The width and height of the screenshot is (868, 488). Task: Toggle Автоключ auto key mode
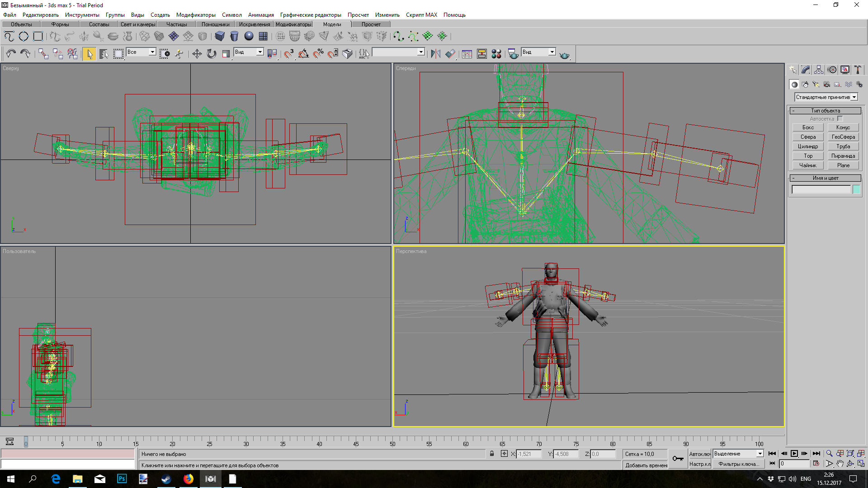[x=700, y=454]
